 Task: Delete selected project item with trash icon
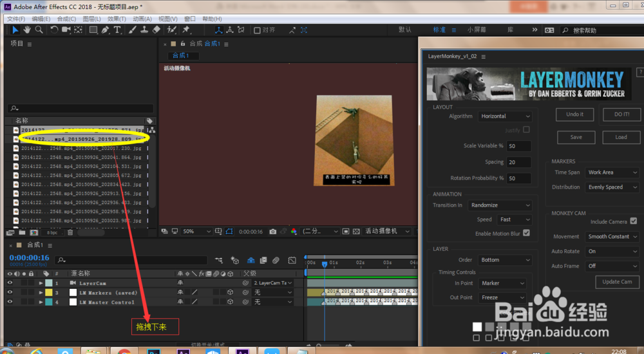point(70,232)
